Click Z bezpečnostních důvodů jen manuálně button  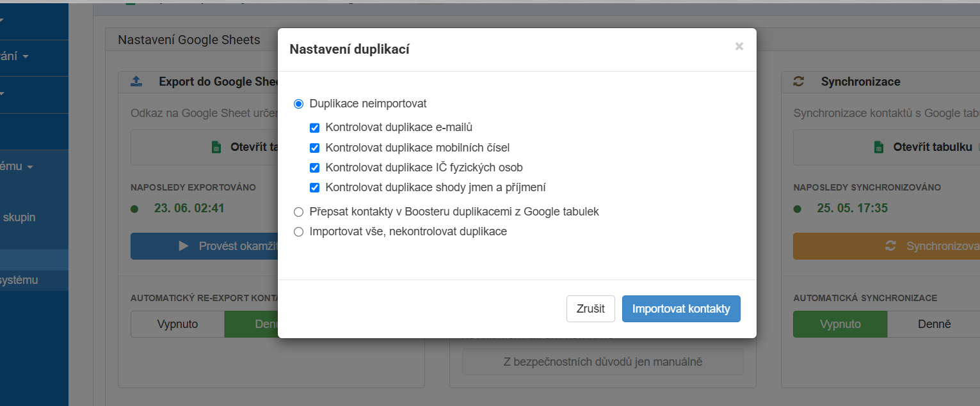tap(602, 362)
